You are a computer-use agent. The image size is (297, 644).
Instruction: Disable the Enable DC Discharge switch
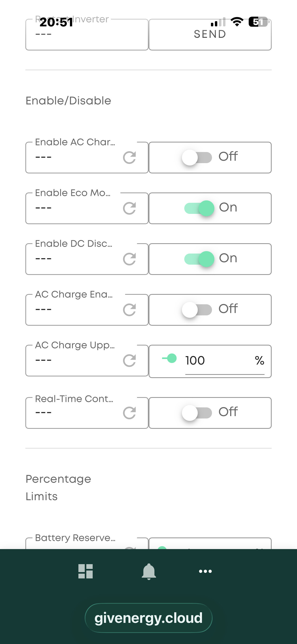(x=199, y=259)
